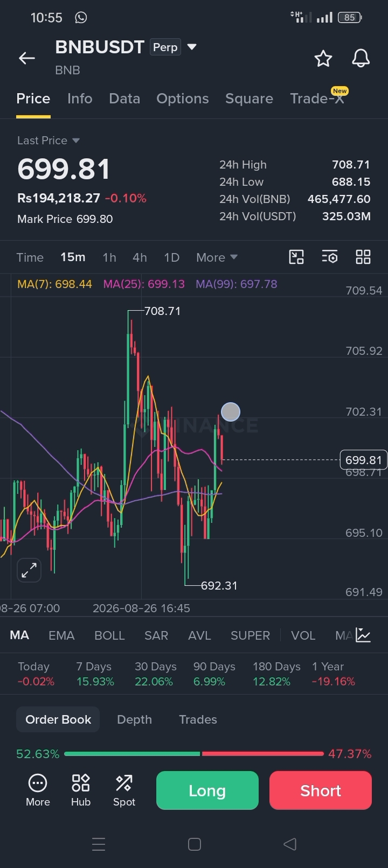Select the Price tab
This screenshot has height=868, width=388.
pyautogui.click(x=33, y=99)
